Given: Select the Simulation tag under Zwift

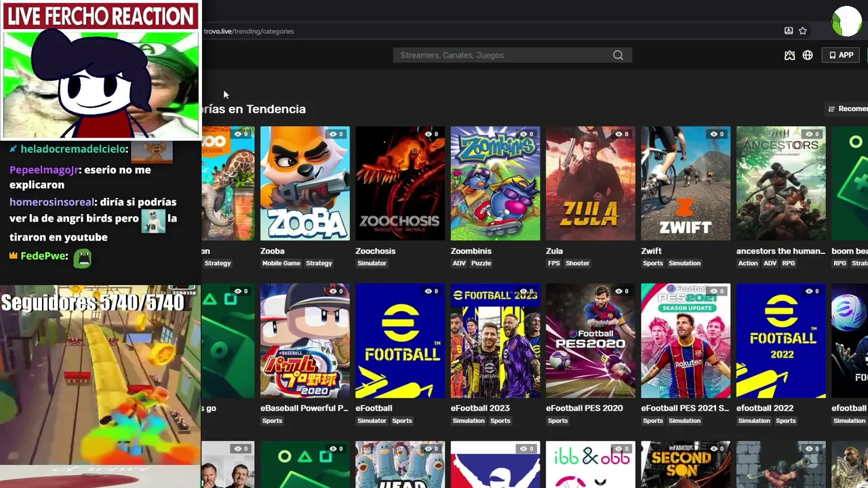Looking at the screenshot, I should (x=685, y=263).
